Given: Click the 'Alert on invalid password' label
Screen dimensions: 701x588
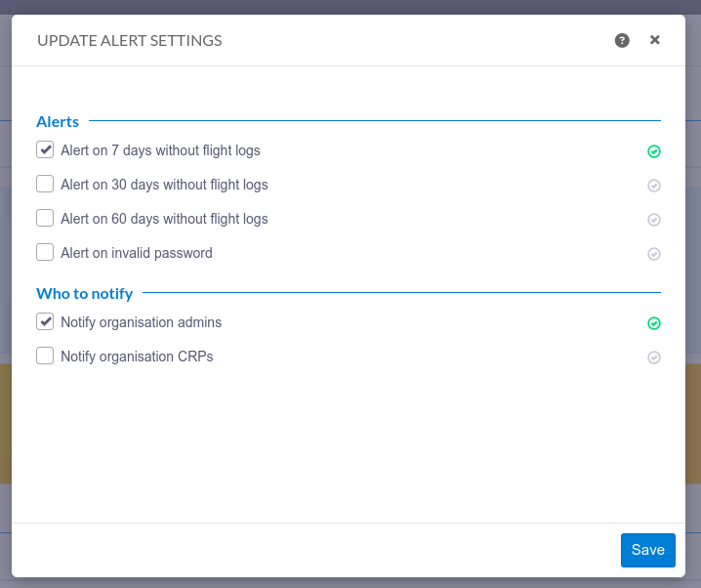Looking at the screenshot, I should pos(137,253).
